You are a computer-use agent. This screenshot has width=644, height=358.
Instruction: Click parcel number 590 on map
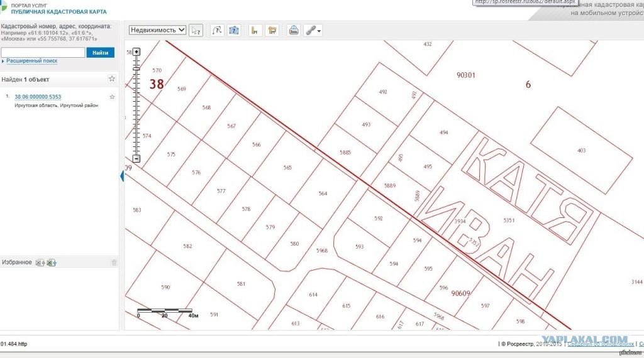tap(165, 287)
